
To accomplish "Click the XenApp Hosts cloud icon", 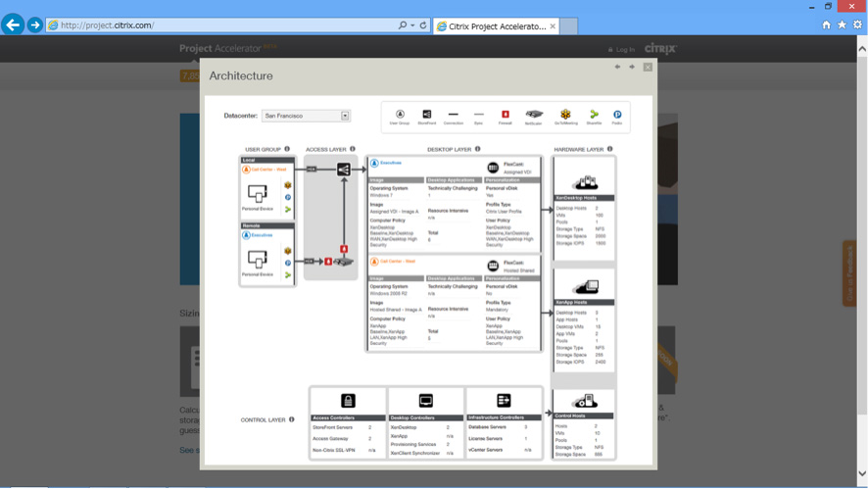I will pos(585,287).
